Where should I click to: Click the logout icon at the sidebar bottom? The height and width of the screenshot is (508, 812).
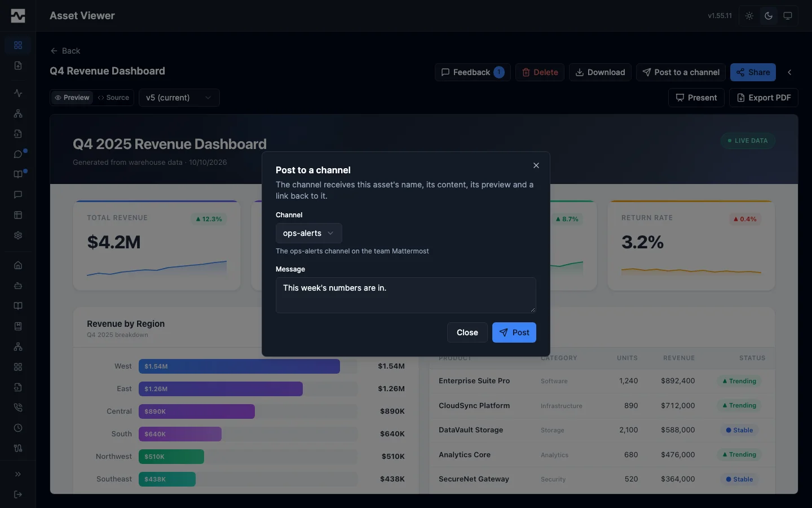click(18, 494)
